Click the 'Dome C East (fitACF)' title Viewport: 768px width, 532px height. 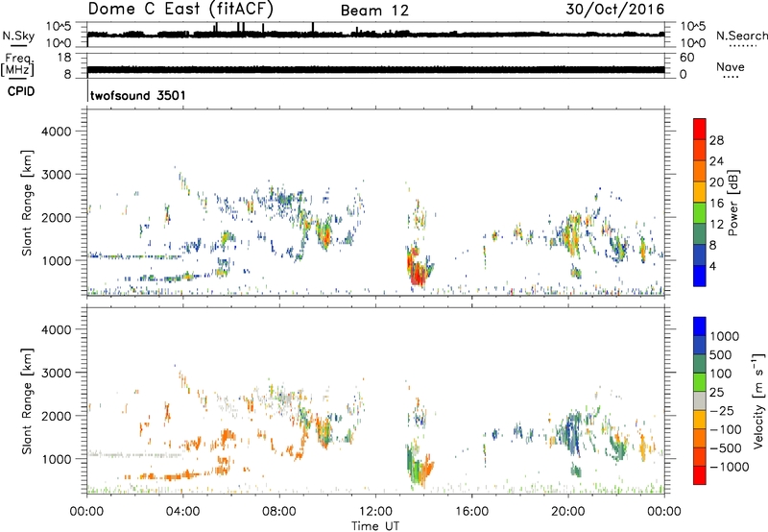tap(180, 9)
